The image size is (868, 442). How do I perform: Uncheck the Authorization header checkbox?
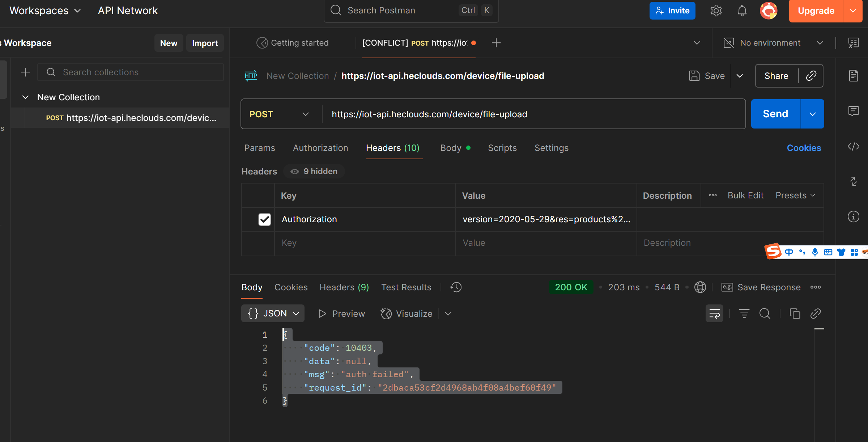click(x=264, y=219)
